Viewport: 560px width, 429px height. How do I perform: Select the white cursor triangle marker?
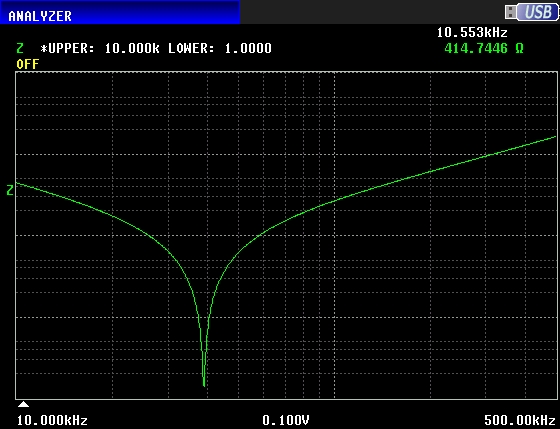pyautogui.click(x=23, y=404)
